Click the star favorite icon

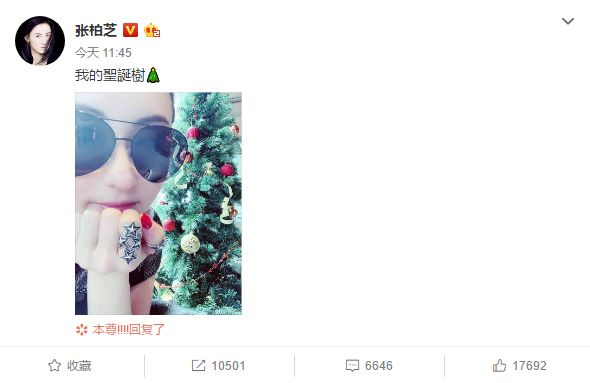coord(55,365)
